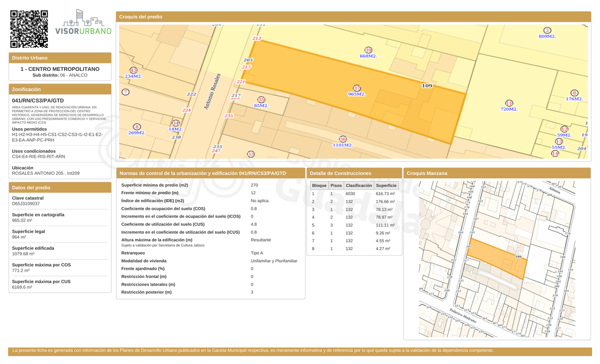Click Restricción posterior value 3
This screenshot has width=600, height=364.
pos(252,292)
